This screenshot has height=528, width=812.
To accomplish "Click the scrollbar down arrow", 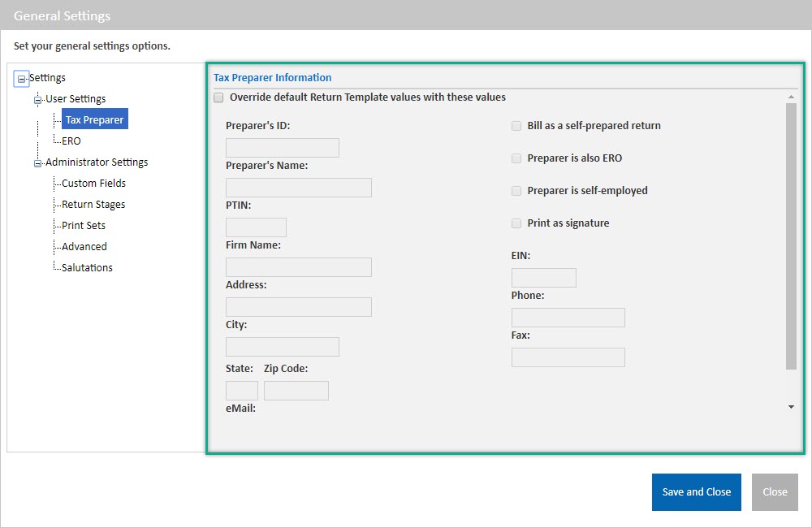I will pyautogui.click(x=791, y=407).
